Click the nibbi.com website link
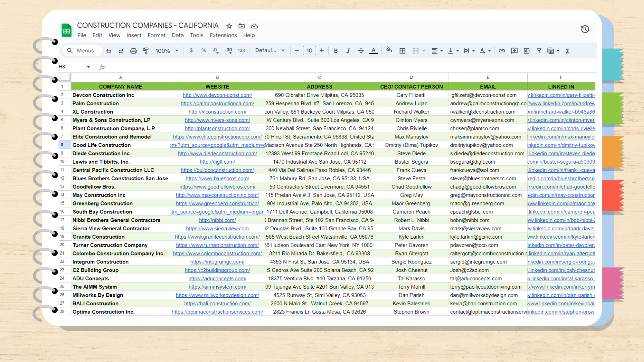 tap(217, 220)
